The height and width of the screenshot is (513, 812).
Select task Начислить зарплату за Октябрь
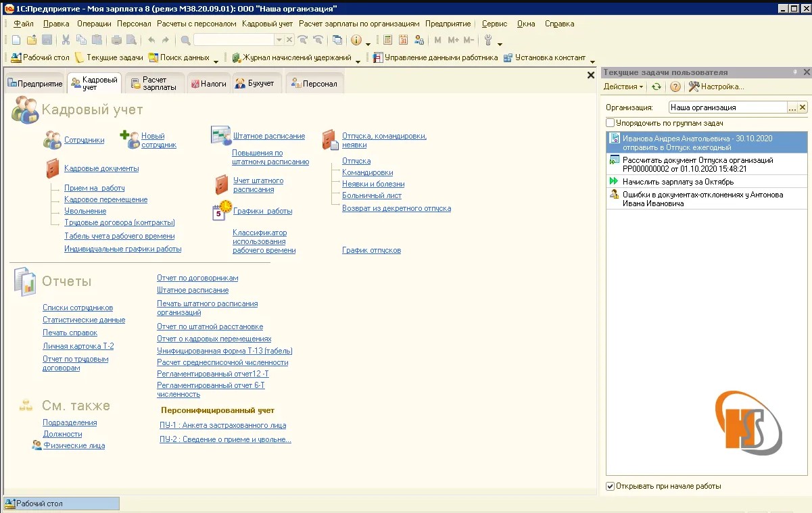pyautogui.click(x=707, y=182)
